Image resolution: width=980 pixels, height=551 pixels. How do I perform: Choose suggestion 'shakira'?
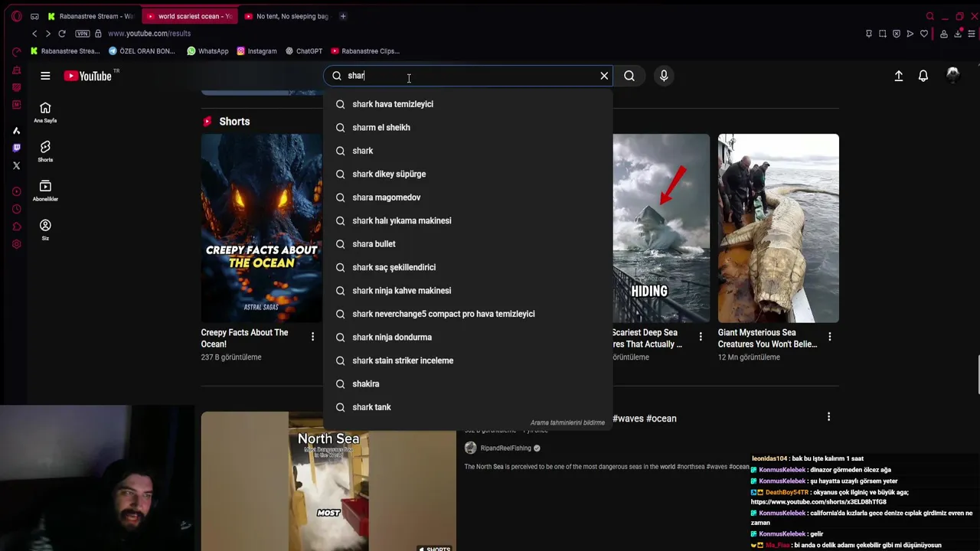coord(469,384)
